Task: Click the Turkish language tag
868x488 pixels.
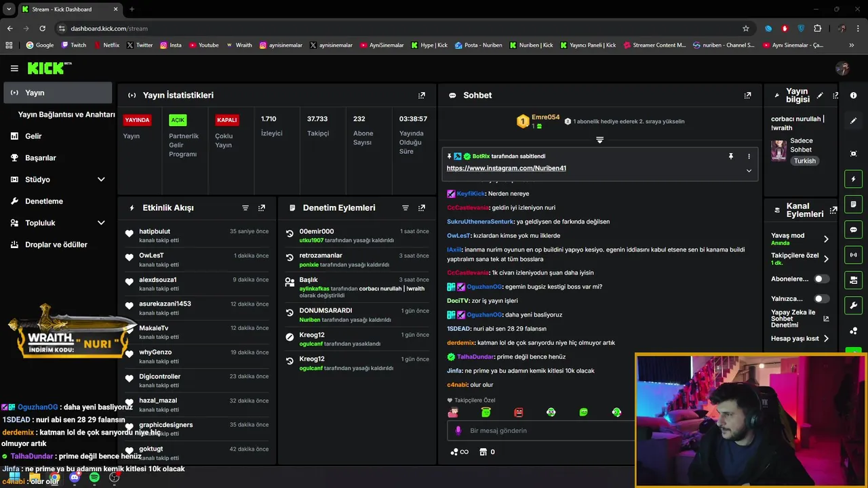Action: (805, 161)
